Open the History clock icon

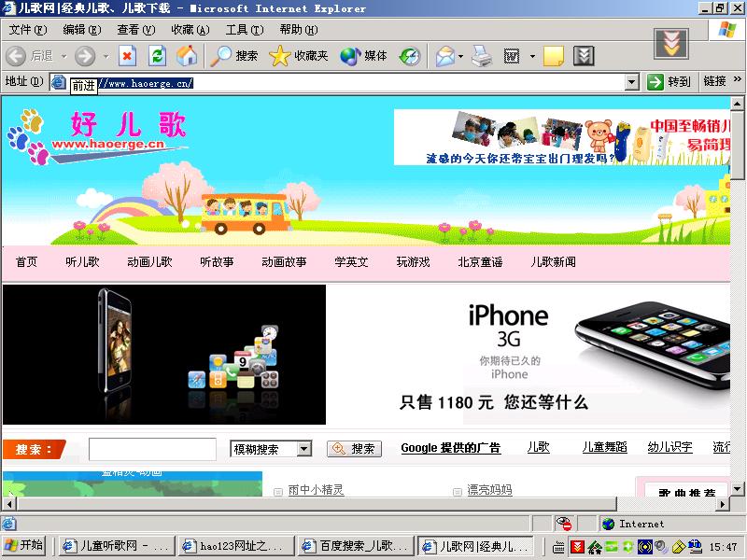tap(410, 56)
